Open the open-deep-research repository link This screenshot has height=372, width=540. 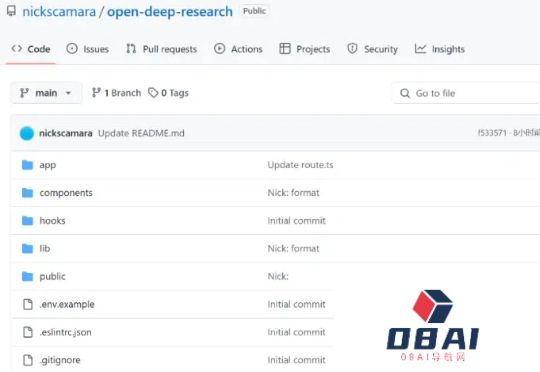click(170, 12)
